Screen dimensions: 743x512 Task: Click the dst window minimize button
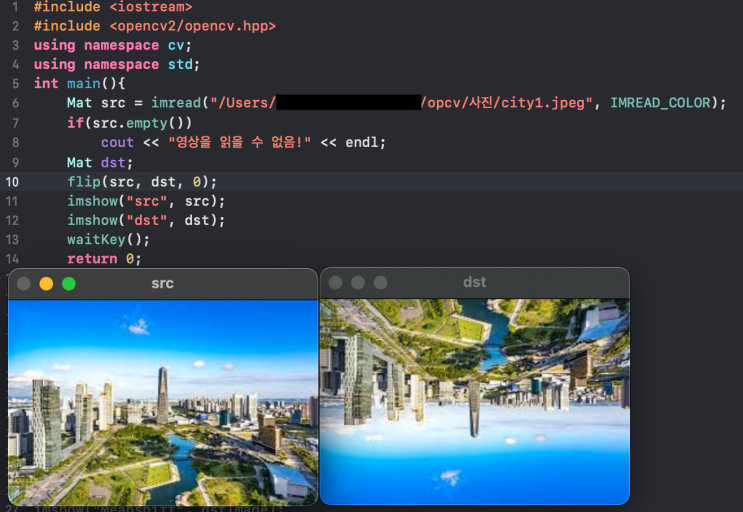coord(358,283)
